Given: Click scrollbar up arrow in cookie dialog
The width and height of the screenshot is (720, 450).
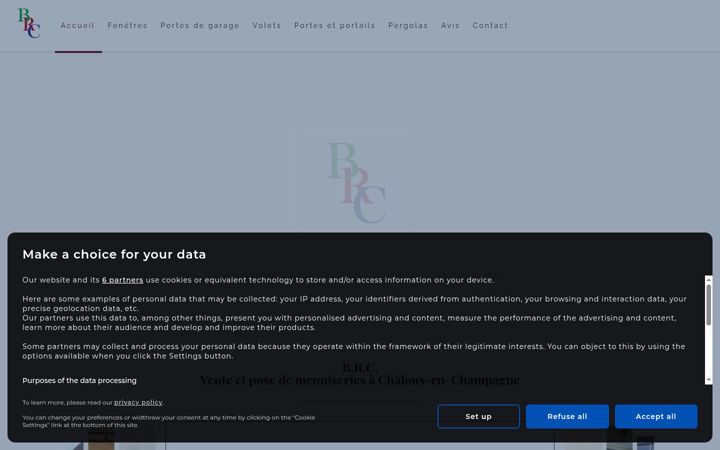Looking at the screenshot, I should (x=709, y=279).
